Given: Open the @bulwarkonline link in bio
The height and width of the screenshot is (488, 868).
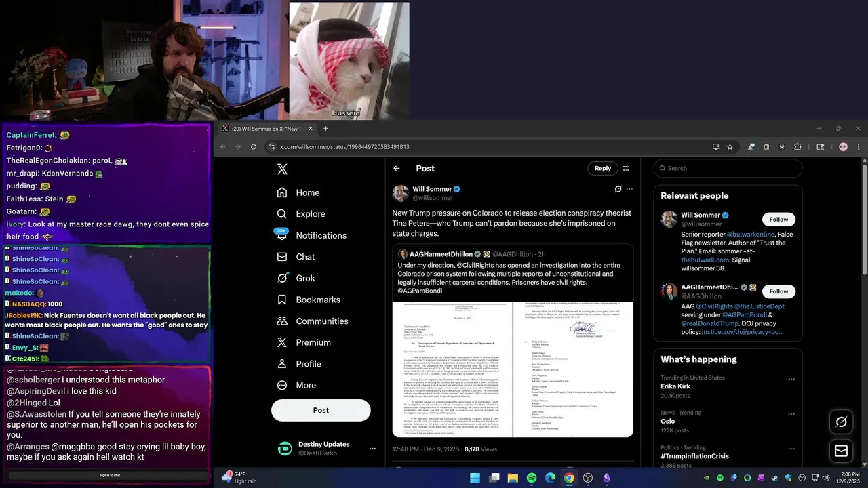Looking at the screenshot, I should [751, 235].
